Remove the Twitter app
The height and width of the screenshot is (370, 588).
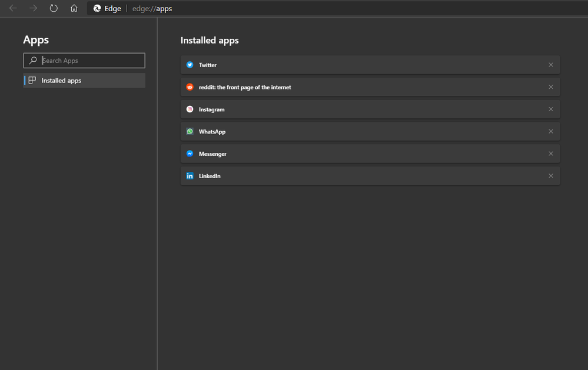[x=551, y=65]
